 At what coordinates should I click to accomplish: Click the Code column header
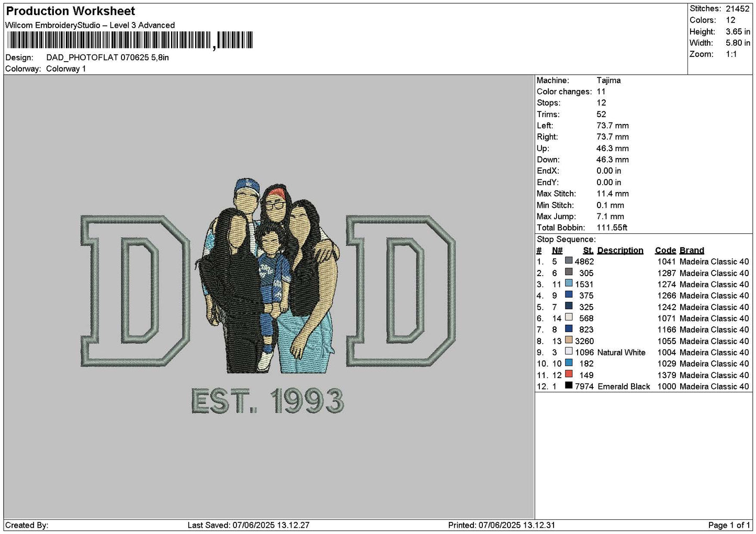[x=665, y=251]
